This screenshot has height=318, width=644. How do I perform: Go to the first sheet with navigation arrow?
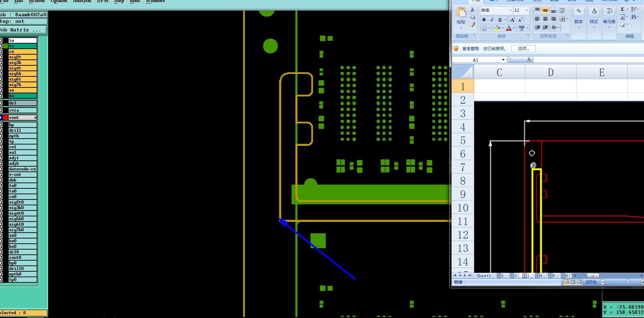pos(455,275)
